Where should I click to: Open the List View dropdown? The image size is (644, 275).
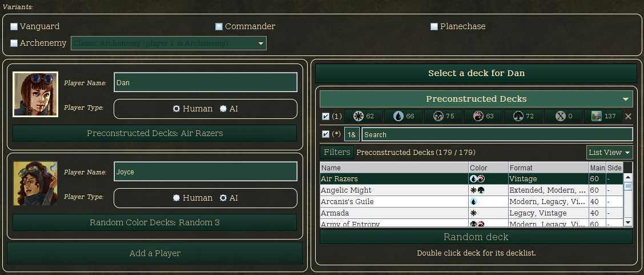pos(610,153)
